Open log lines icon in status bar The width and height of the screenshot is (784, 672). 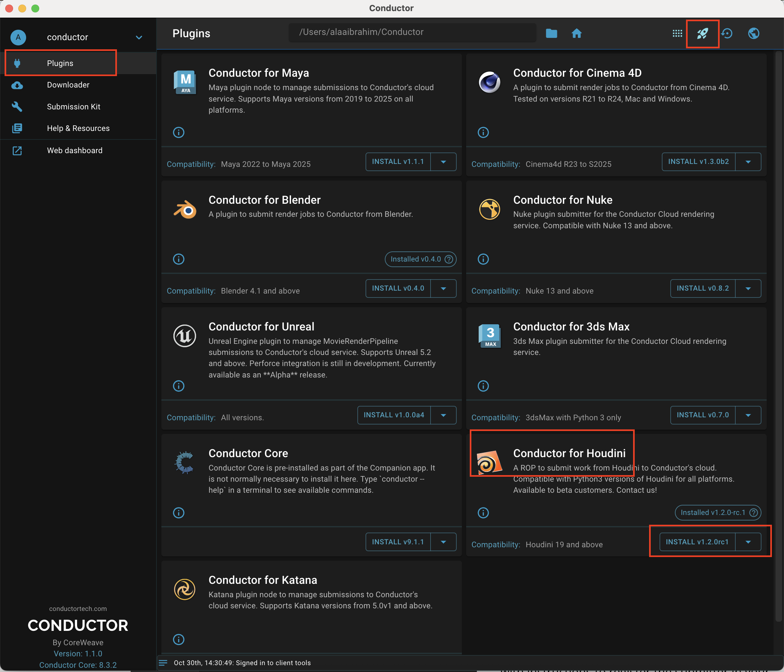click(163, 663)
